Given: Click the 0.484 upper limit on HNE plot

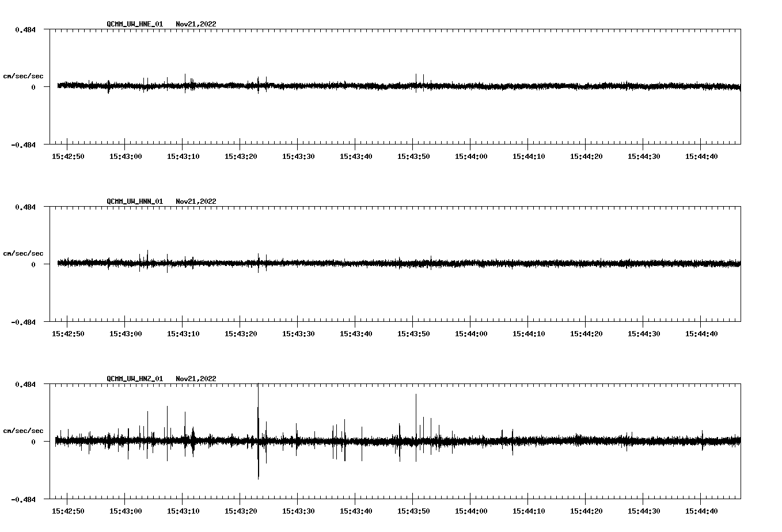Looking at the screenshot, I should pyautogui.click(x=25, y=29).
